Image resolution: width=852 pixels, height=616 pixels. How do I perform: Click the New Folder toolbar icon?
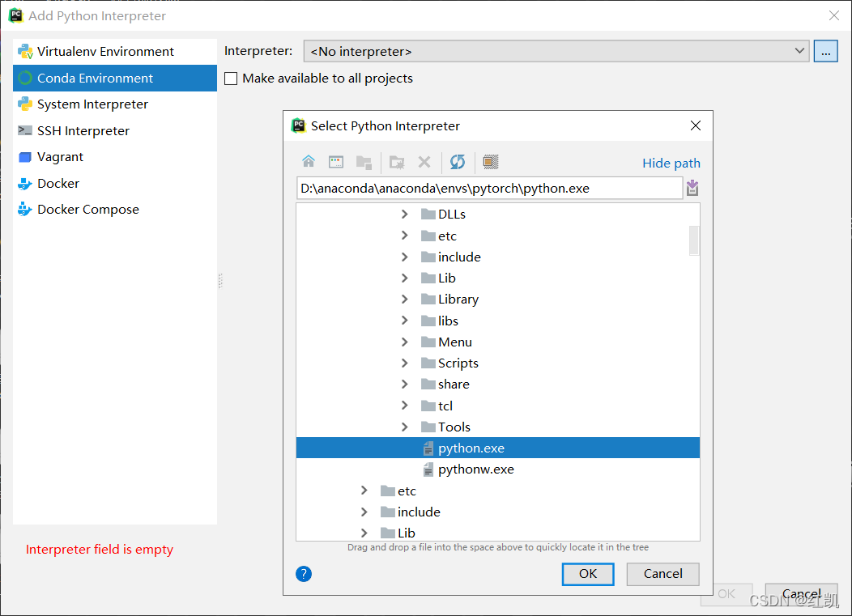[397, 162]
